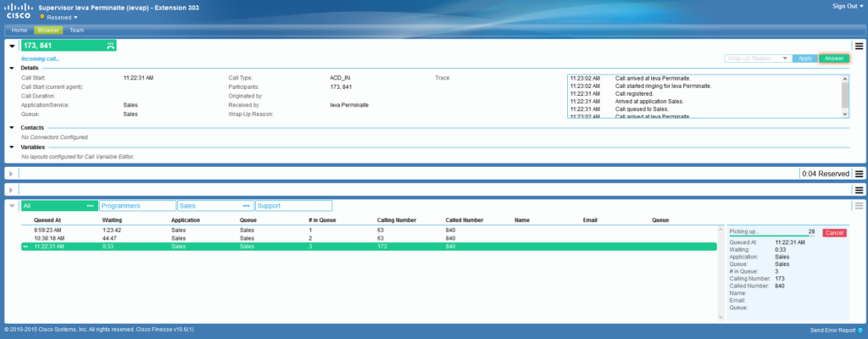Click the ellipsis icon on the Sales queue tab

(247, 206)
